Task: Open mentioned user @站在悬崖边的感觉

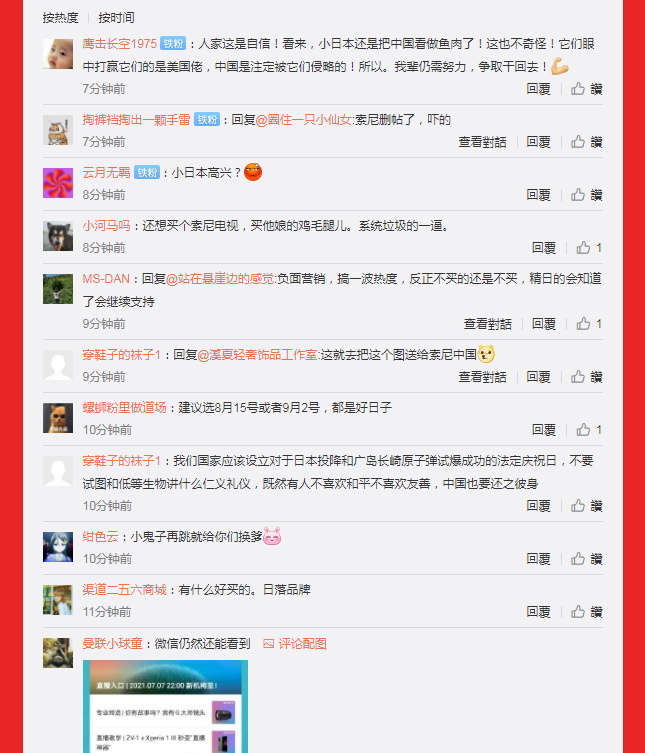Action: [x=220, y=279]
